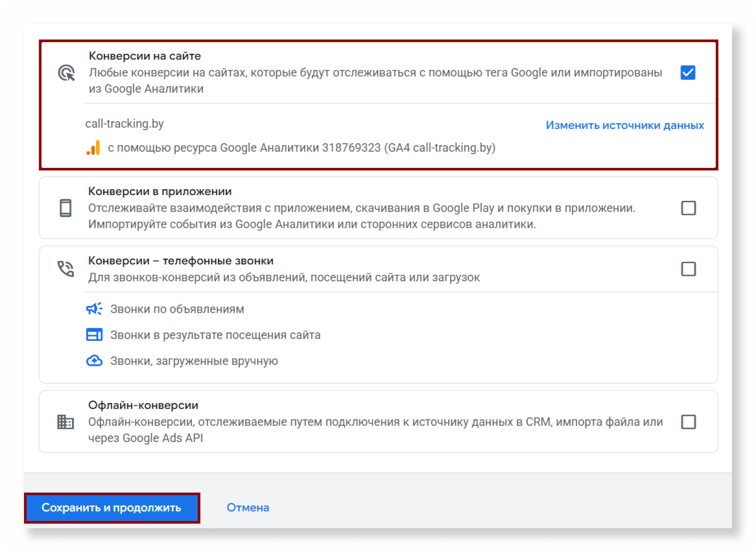756x552 pixels.
Task: Click the Отмена link
Action: 248,508
